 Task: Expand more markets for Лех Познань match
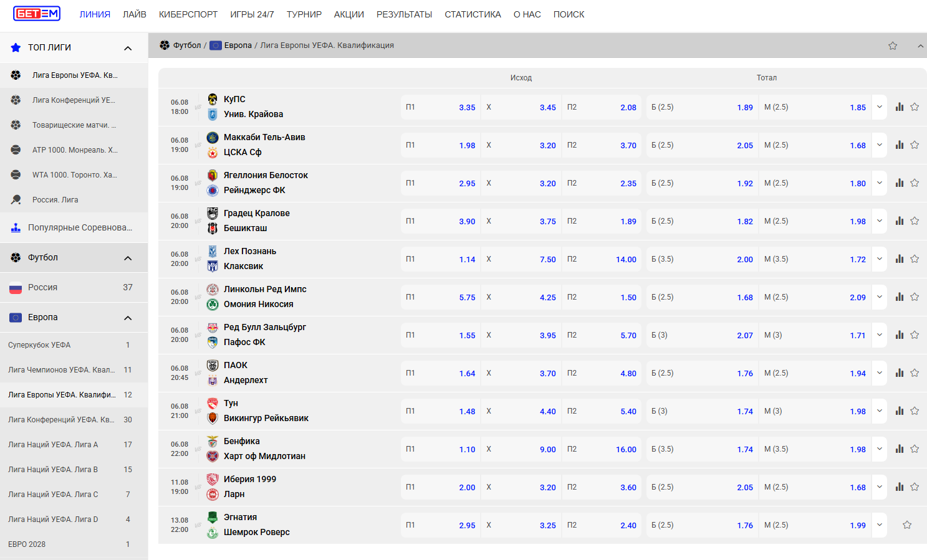pos(880,259)
